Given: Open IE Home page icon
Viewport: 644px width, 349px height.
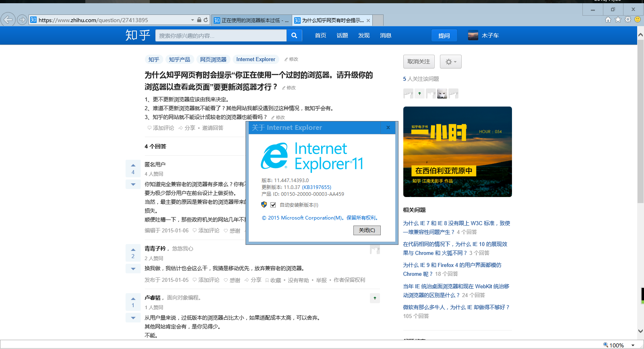Looking at the screenshot, I should (x=608, y=19).
